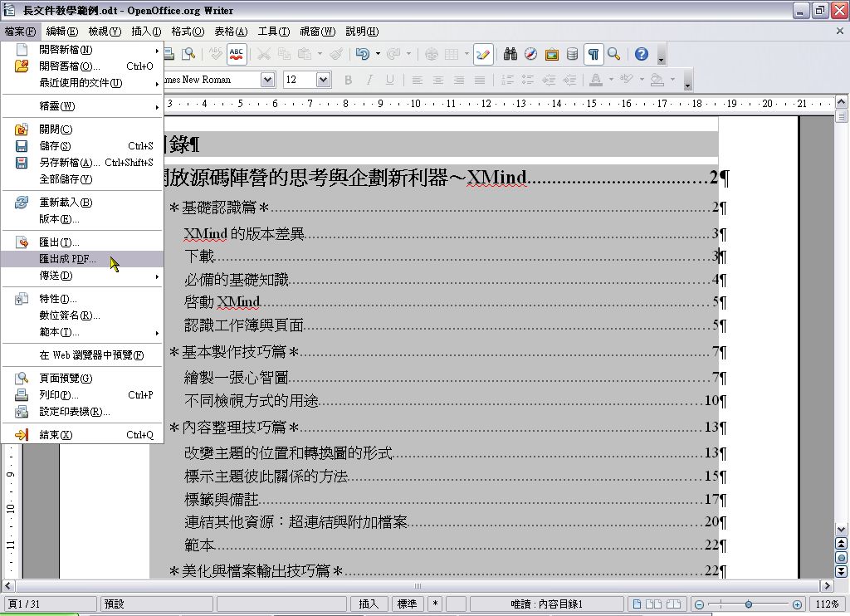
Task: Toggle nonprinting characters pilcrow icon
Action: pos(593,54)
